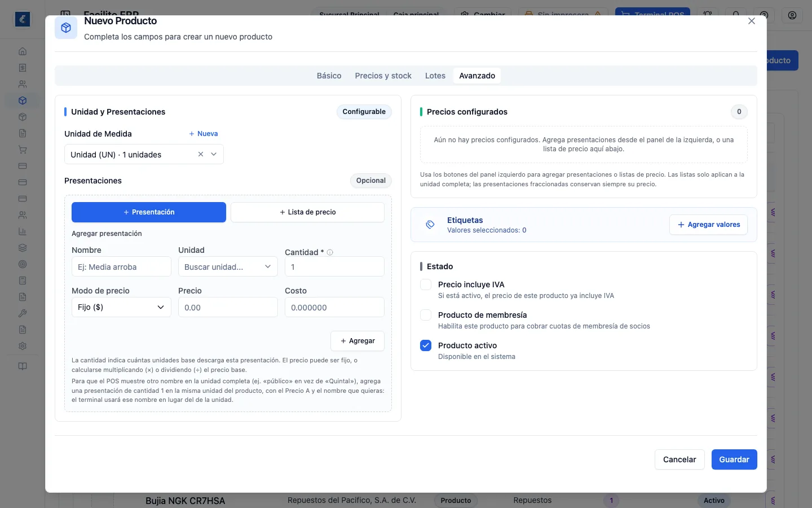Viewport: 812px width, 508px height.
Task: Open the home icon in sidebar
Action: 23,51
